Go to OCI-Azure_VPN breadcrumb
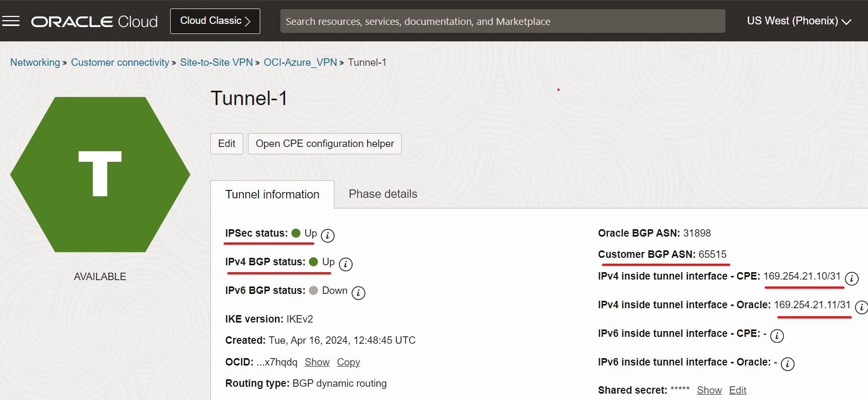 [300, 63]
